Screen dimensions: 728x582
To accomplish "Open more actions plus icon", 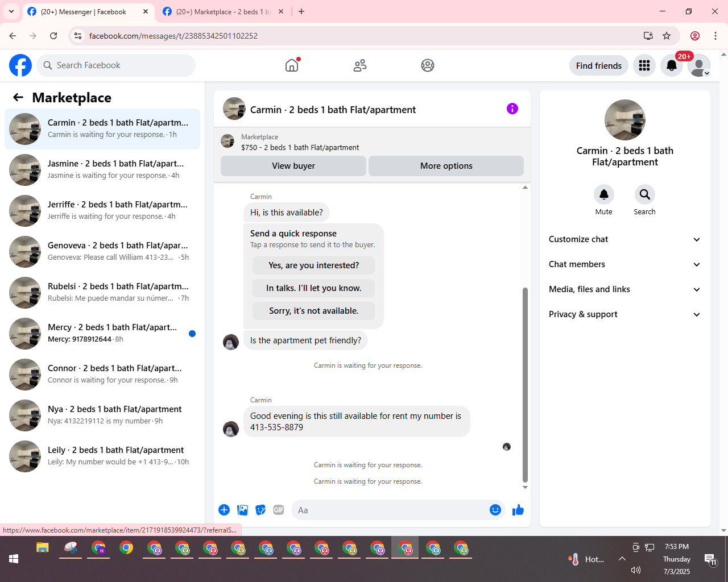I will coord(224,510).
